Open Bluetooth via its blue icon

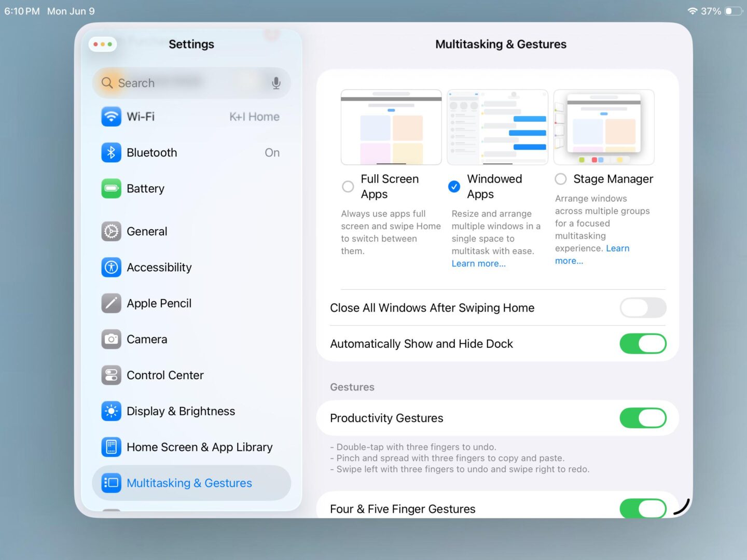click(111, 152)
